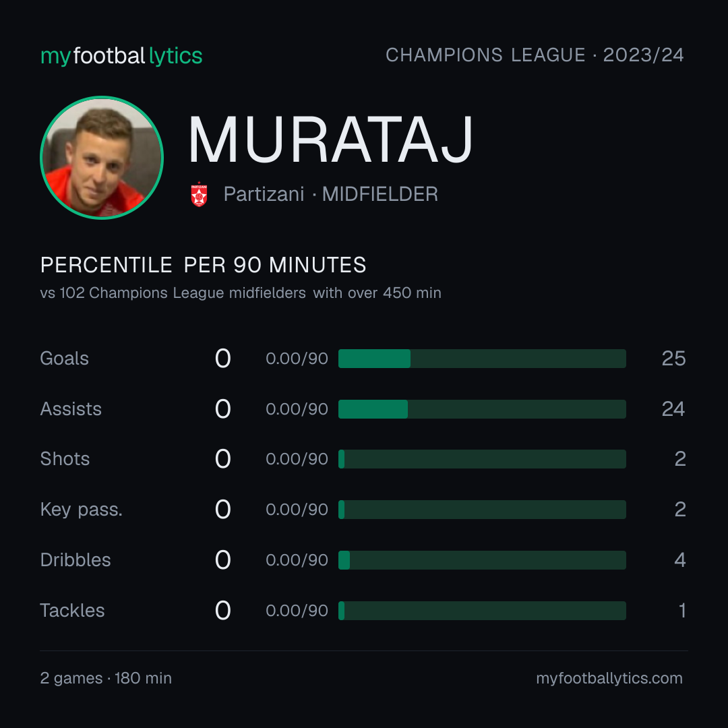Click the Assists percentile bar
The width and height of the screenshot is (728, 728).
click(482, 409)
